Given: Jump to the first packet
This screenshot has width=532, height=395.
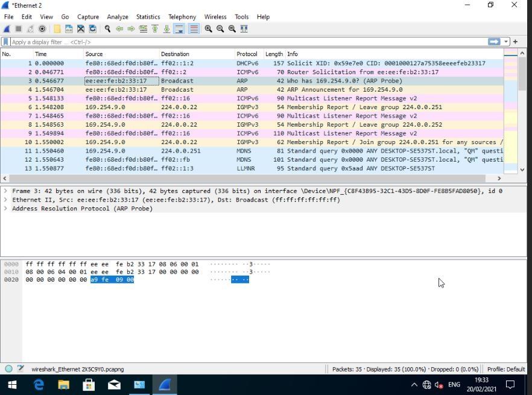Looking at the screenshot, I should (x=155, y=29).
